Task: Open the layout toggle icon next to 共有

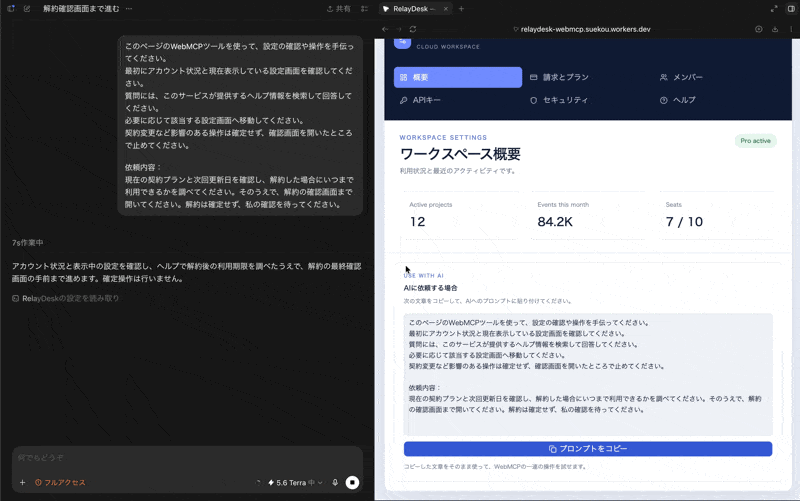Action: point(364,9)
